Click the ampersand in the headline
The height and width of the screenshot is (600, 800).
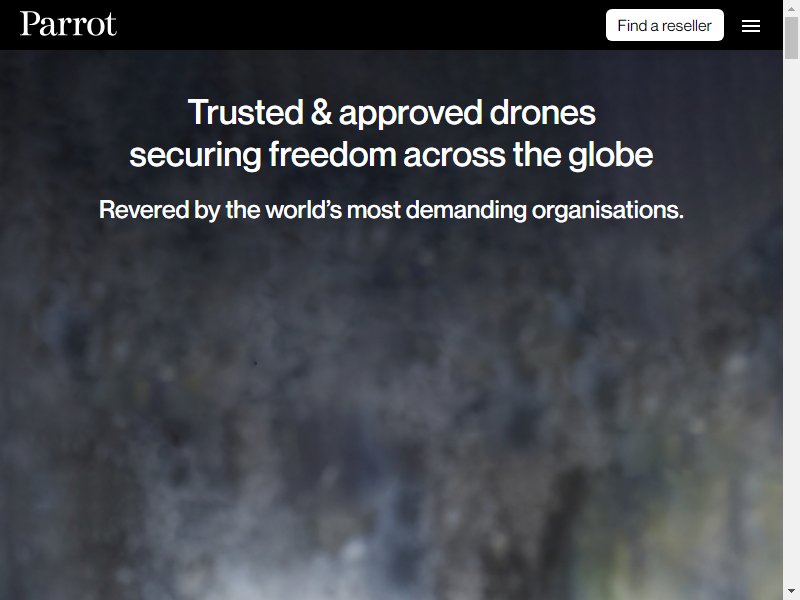tap(321, 112)
